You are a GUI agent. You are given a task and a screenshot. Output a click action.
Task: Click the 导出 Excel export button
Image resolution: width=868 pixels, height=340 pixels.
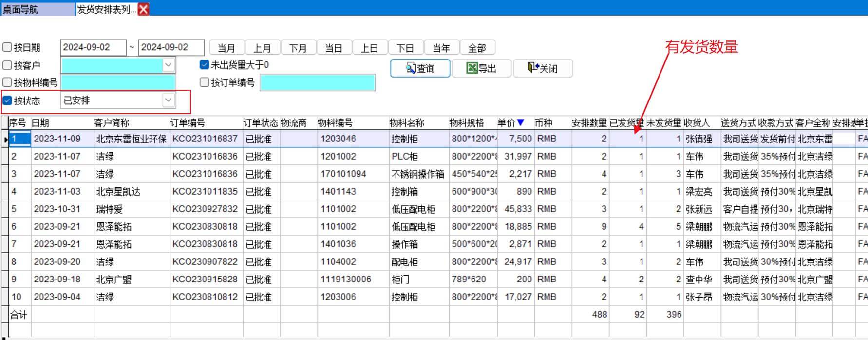tap(481, 68)
